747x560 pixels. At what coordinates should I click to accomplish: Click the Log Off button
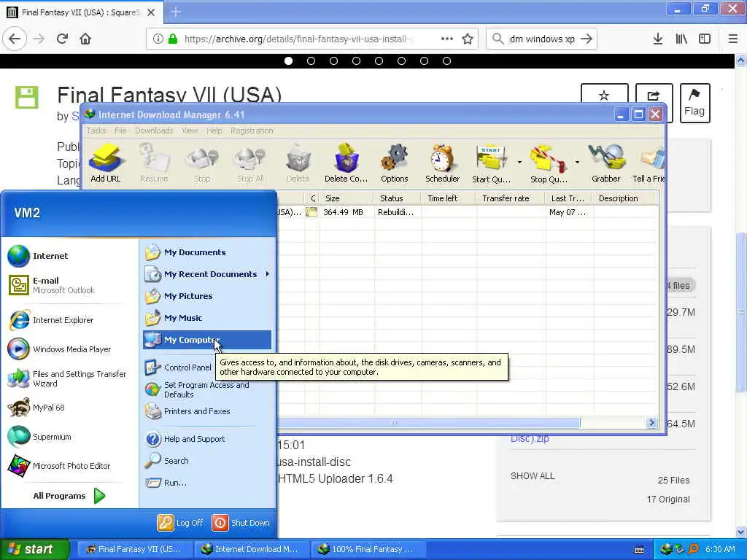pos(180,522)
